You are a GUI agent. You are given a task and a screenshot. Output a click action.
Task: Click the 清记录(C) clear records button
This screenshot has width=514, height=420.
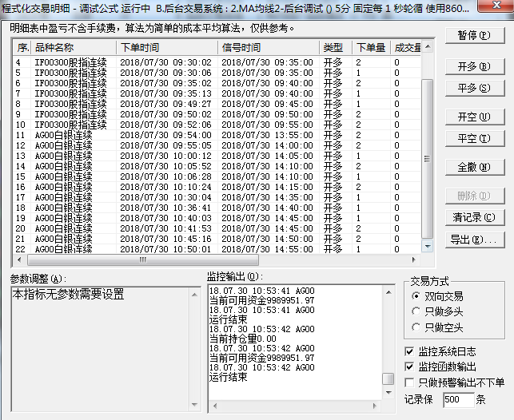(x=474, y=217)
